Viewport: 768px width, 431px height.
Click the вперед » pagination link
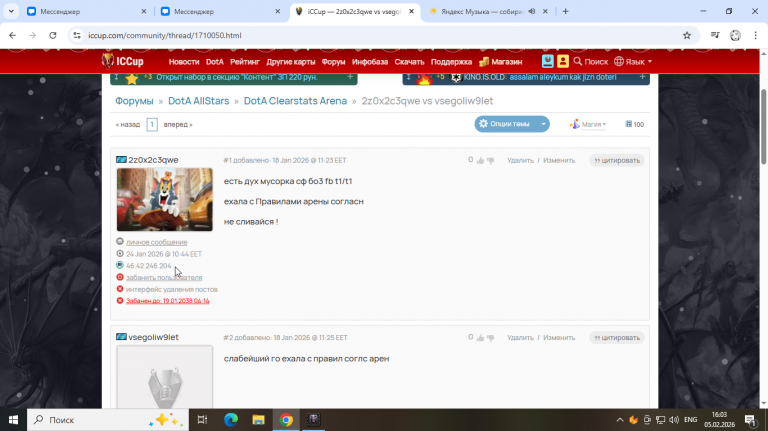[178, 124]
